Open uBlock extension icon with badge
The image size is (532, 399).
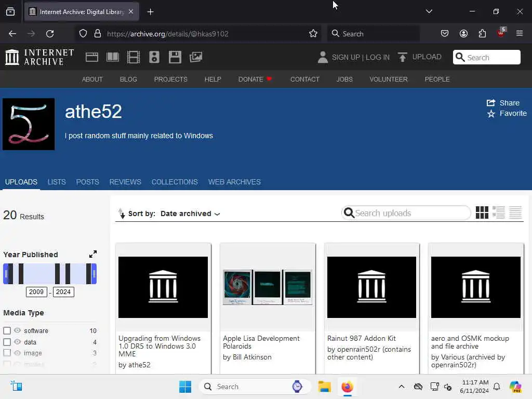[x=501, y=33]
